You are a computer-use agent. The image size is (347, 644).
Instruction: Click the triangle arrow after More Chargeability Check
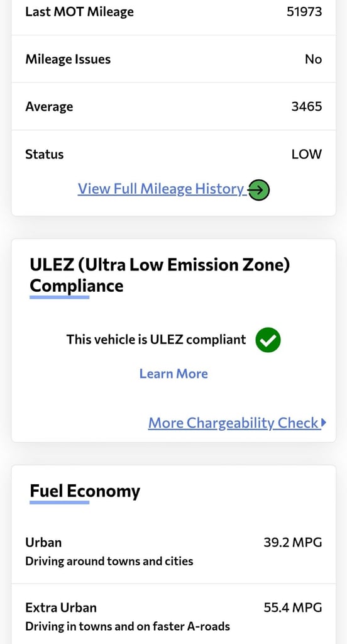pos(324,422)
